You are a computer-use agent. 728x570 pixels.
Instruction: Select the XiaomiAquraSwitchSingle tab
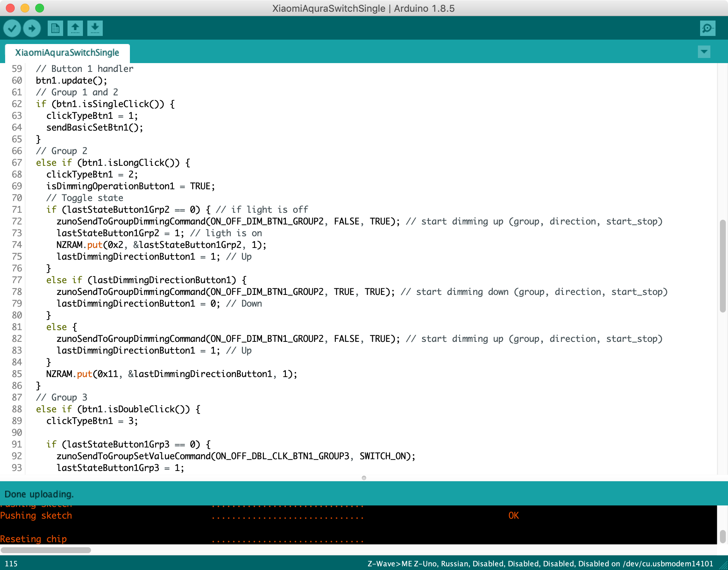click(x=67, y=53)
